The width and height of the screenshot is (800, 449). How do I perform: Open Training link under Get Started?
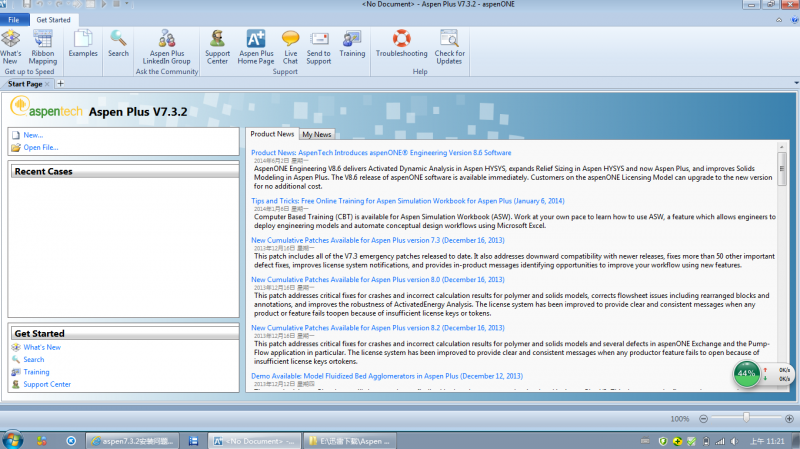pyautogui.click(x=36, y=372)
